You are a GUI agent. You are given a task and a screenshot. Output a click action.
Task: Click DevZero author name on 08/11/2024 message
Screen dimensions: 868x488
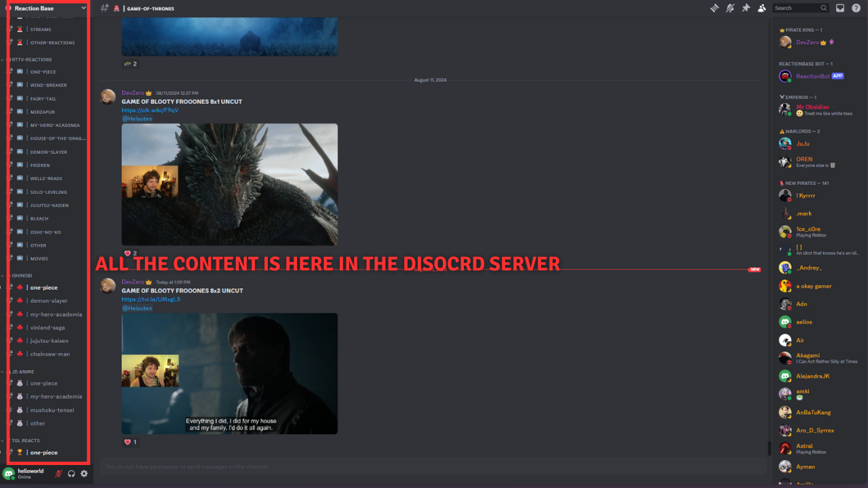click(132, 93)
